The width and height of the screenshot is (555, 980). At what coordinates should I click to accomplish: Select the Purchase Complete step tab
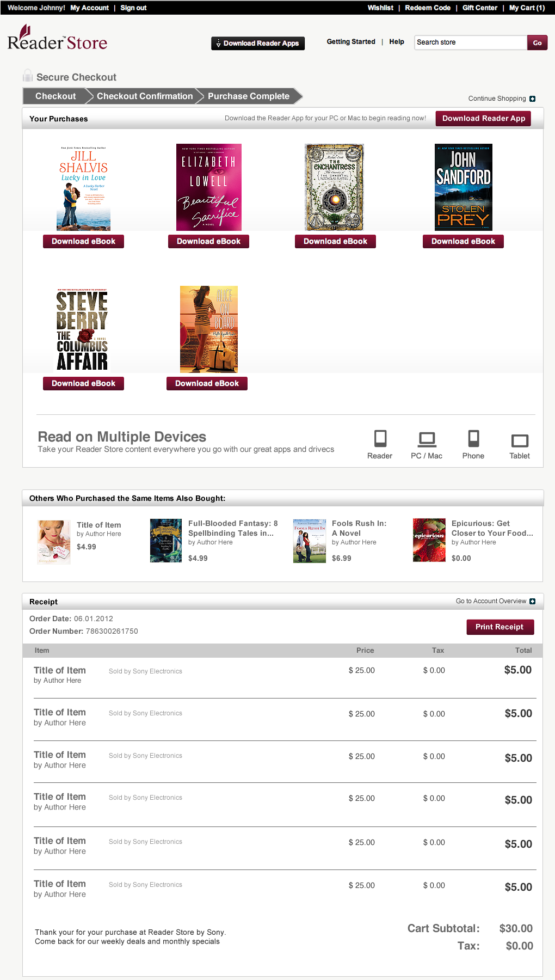249,96
